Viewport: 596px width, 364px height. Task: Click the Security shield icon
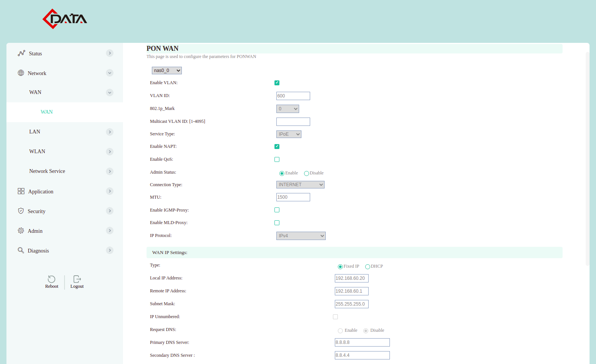tap(21, 211)
